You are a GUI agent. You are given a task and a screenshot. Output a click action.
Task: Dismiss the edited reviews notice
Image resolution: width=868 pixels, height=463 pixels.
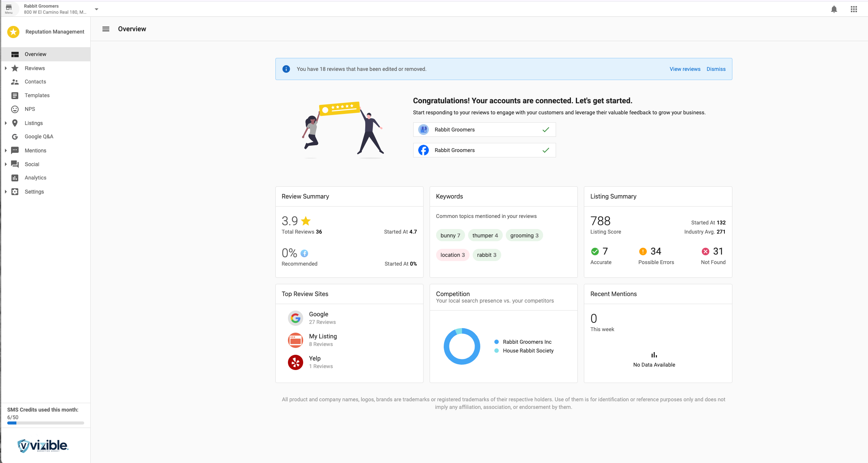[x=716, y=69]
